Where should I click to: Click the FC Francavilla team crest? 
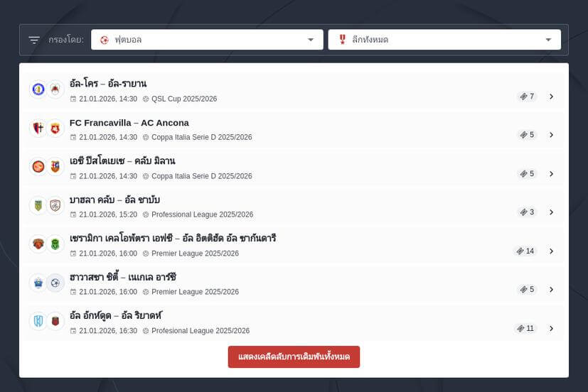(x=38, y=128)
